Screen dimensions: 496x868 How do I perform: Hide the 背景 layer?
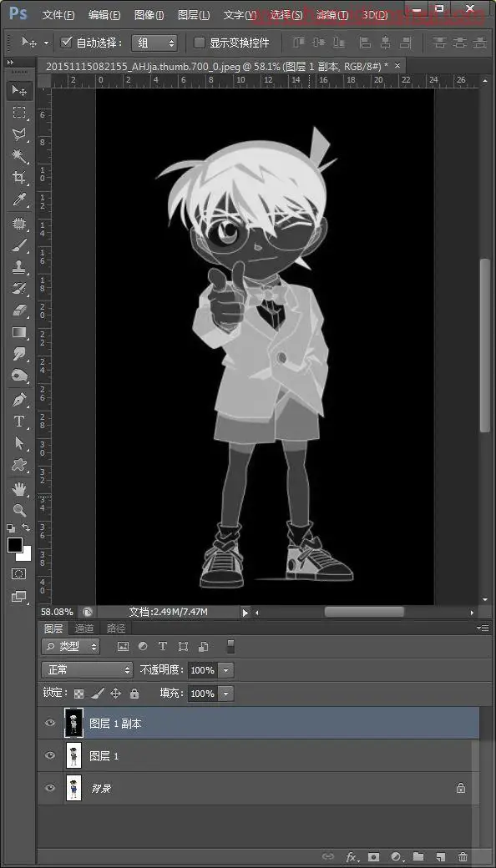50,788
